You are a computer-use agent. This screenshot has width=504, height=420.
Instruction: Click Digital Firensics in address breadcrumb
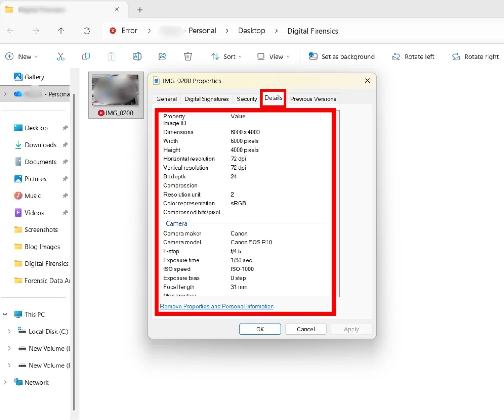(312, 31)
